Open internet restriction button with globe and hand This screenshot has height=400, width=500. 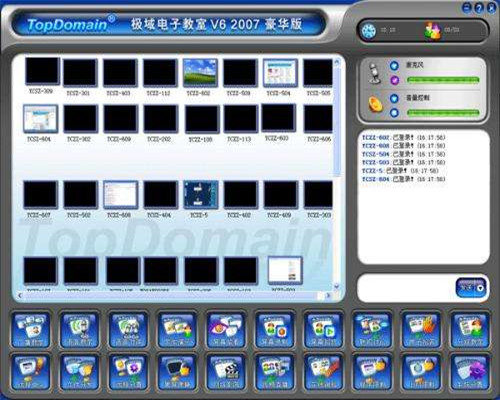(x=421, y=372)
